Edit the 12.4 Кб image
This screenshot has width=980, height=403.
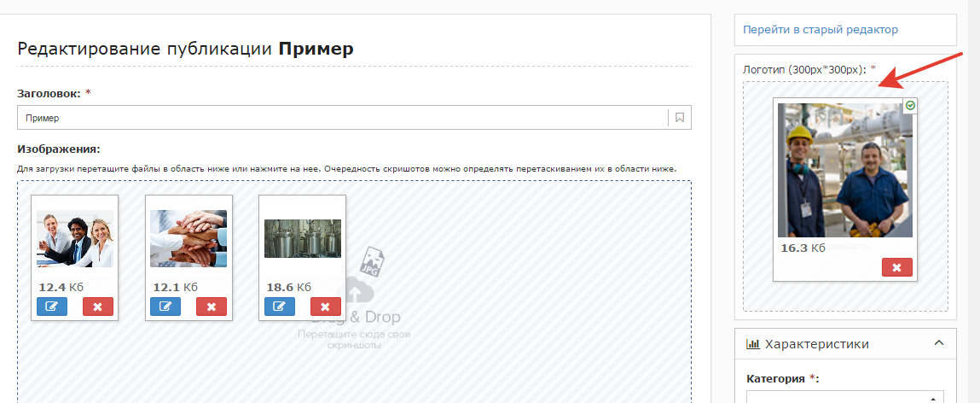pyautogui.click(x=52, y=307)
